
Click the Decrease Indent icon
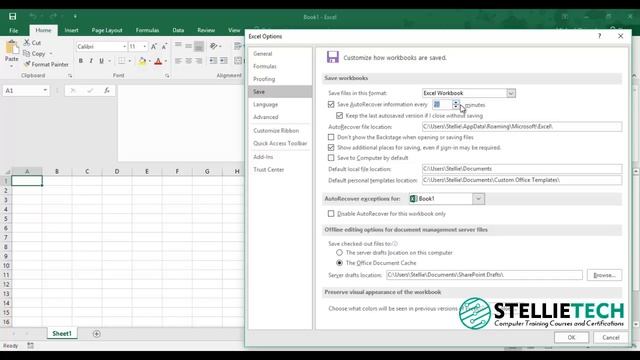[213, 61]
